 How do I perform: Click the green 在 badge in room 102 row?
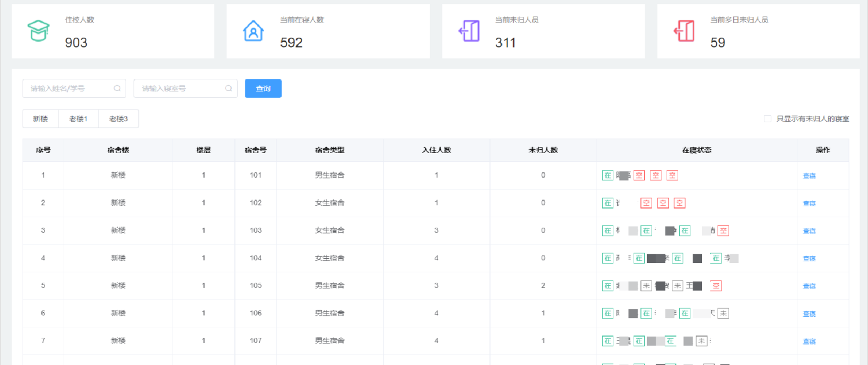click(608, 203)
